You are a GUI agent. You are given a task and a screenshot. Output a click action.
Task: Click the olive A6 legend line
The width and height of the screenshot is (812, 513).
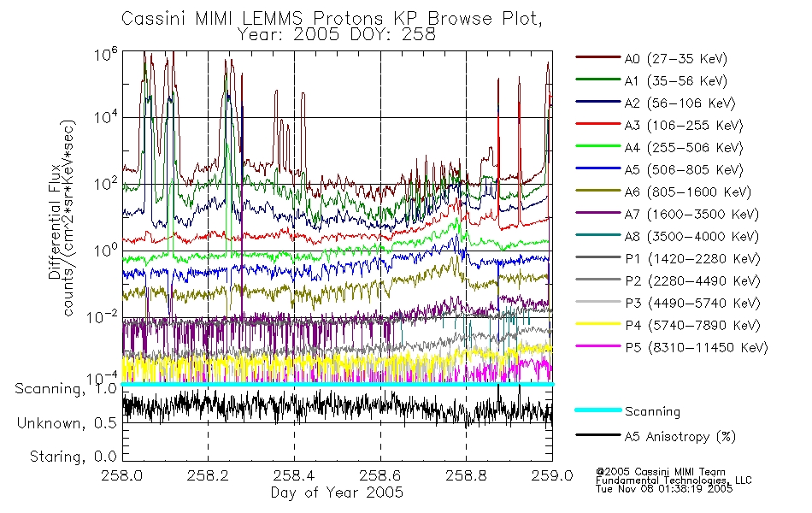point(598,190)
